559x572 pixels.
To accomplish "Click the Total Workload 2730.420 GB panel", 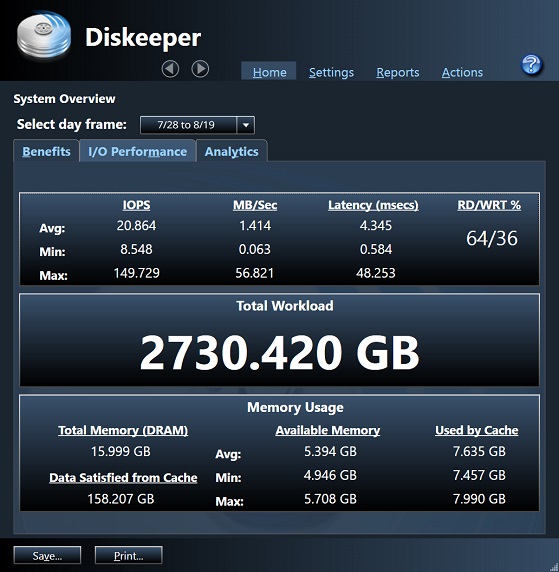I will pos(279,340).
